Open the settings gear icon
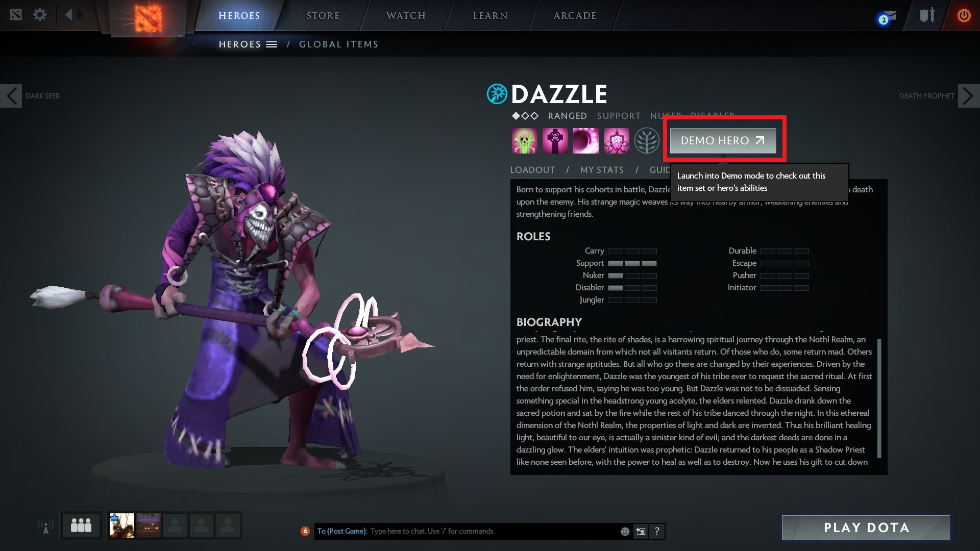Screen dimensions: 980x551 pos(39,15)
